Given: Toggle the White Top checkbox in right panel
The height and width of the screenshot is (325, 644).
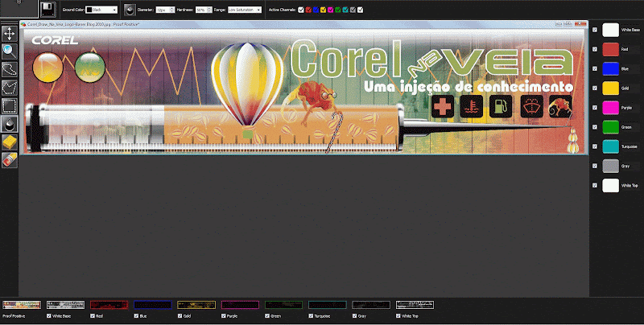Looking at the screenshot, I should (x=595, y=186).
